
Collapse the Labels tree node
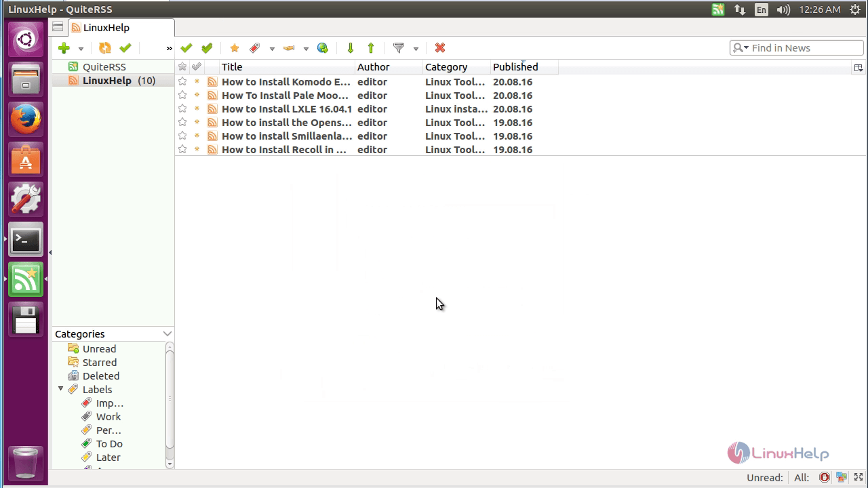click(x=61, y=389)
